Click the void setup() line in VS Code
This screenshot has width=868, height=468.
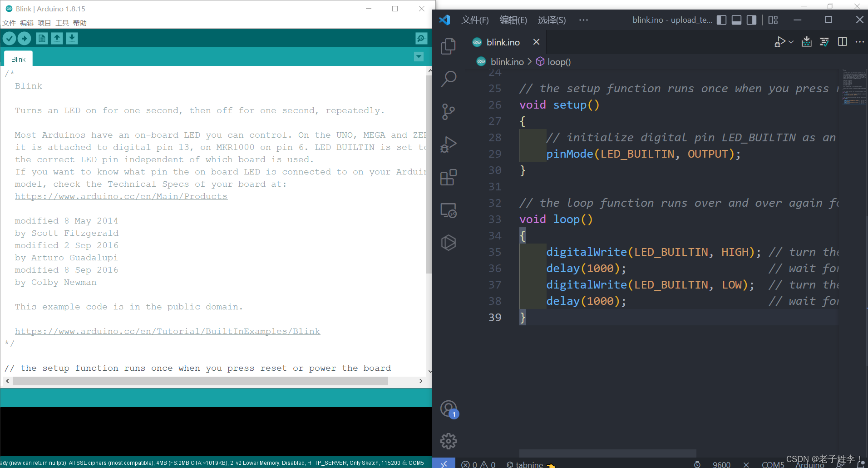(x=559, y=105)
